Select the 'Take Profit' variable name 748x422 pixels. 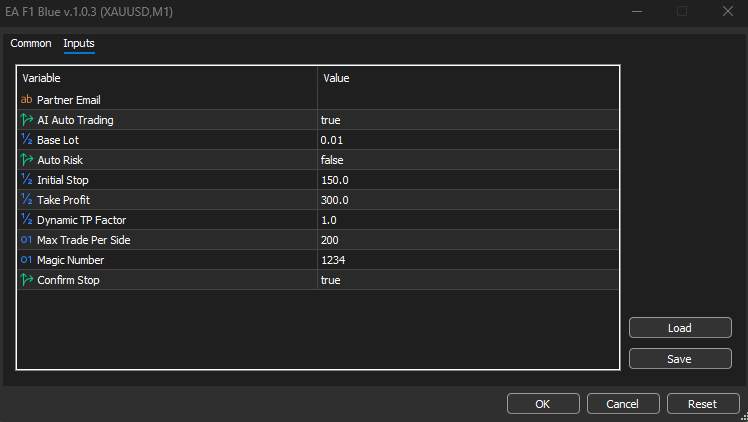click(x=63, y=200)
